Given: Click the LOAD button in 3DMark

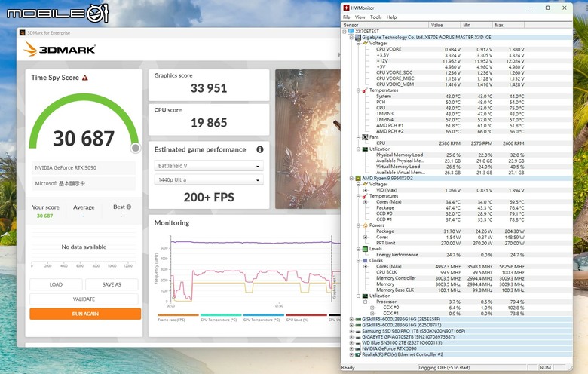Looking at the screenshot, I should pyautogui.click(x=56, y=284).
